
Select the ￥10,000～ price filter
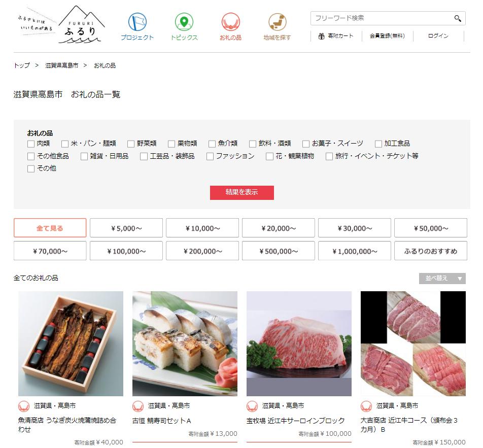click(202, 228)
